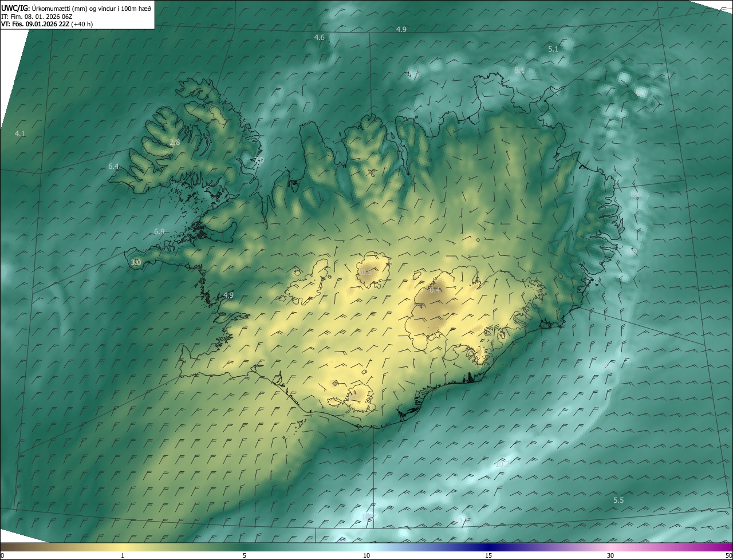The width and height of the screenshot is (733, 560).
Task: Click the 4.9 value by the west coast
Action: click(228, 295)
